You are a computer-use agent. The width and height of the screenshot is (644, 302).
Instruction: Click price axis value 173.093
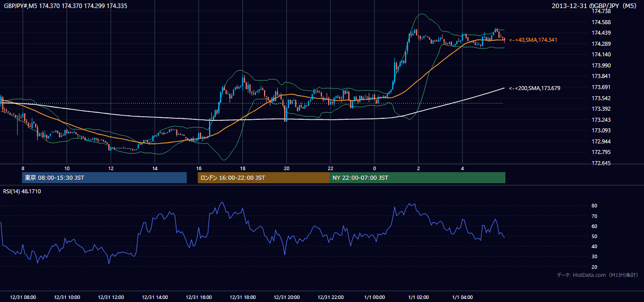[x=601, y=130]
